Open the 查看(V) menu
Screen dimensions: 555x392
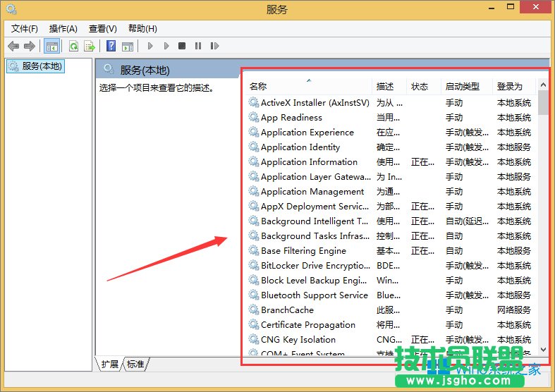103,29
